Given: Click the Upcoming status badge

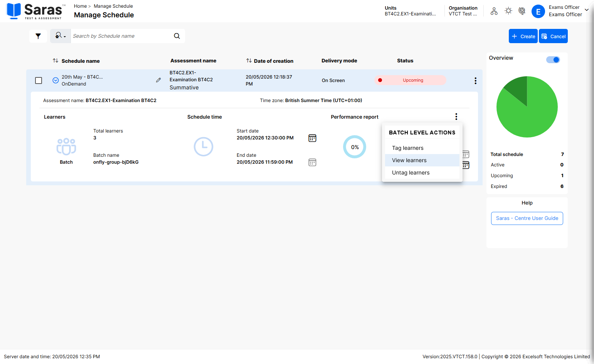Looking at the screenshot, I should coord(410,80).
